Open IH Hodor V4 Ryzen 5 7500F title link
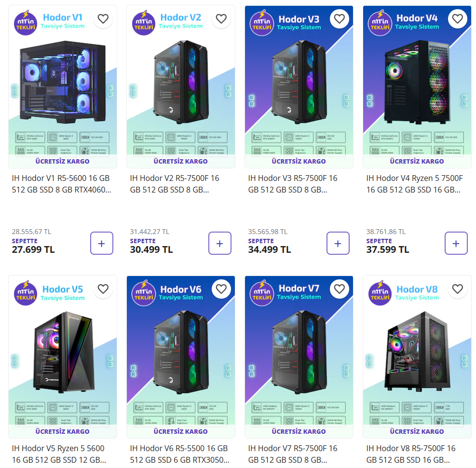 click(414, 184)
